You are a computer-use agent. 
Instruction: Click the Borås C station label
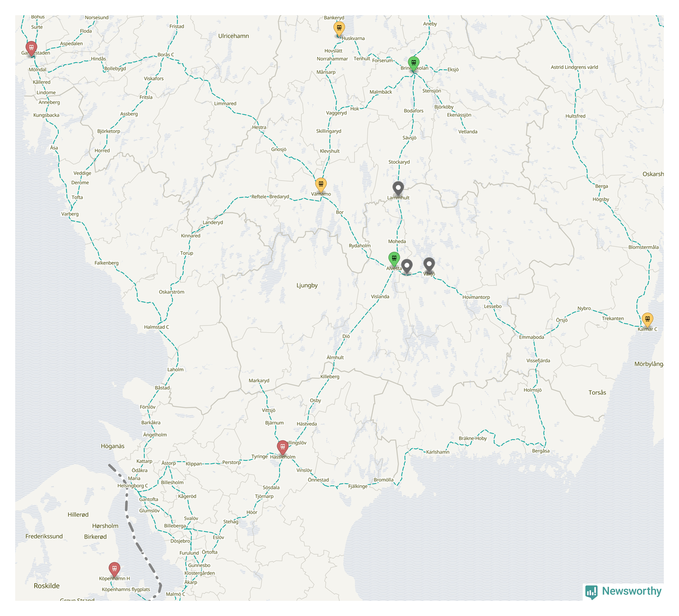click(166, 55)
